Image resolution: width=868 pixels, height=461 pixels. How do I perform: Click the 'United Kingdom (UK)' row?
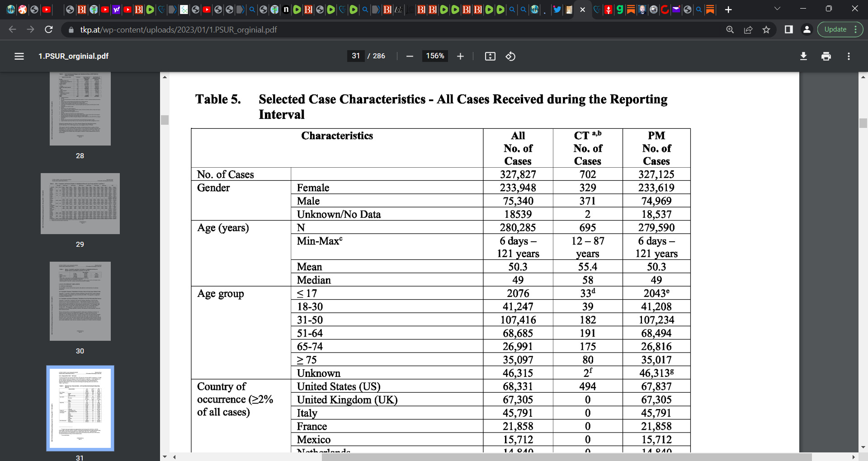[347, 400]
